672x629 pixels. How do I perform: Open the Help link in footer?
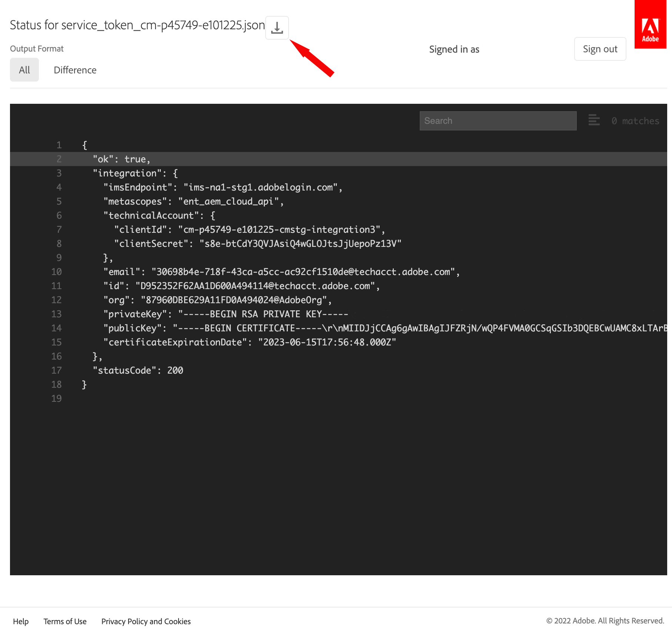coord(21,621)
